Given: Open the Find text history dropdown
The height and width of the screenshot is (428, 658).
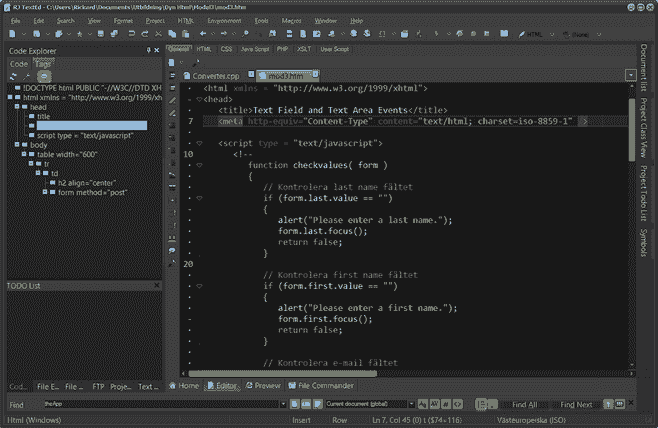Looking at the screenshot, I should tap(283, 404).
